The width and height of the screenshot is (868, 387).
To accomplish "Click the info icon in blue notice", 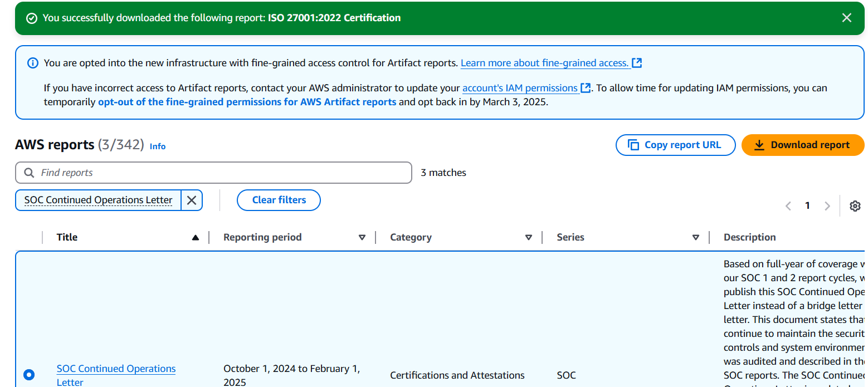I will [x=33, y=63].
